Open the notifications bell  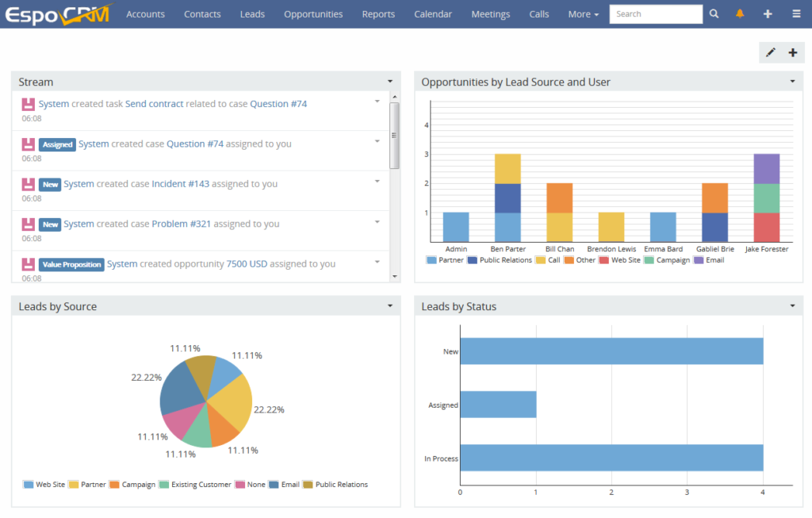click(740, 14)
